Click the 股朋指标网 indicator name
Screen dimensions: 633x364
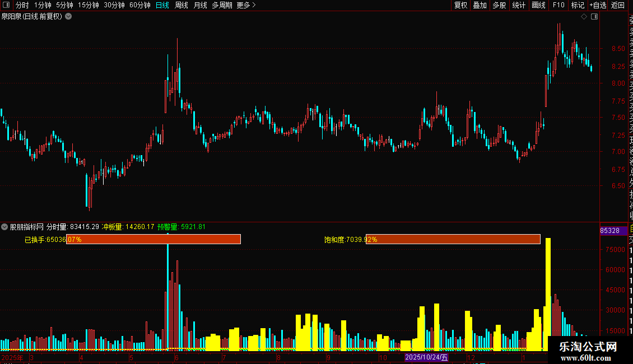tap(27, 227)
